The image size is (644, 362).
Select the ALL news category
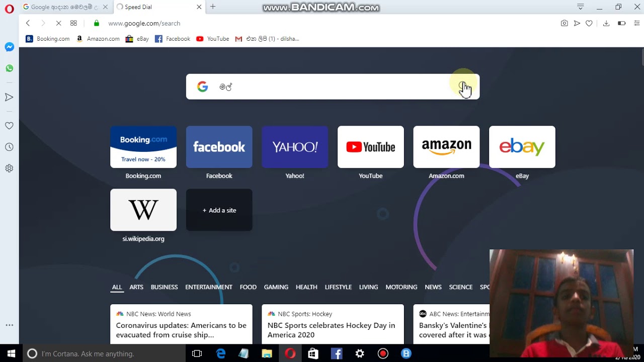click(x=117, y=287)
